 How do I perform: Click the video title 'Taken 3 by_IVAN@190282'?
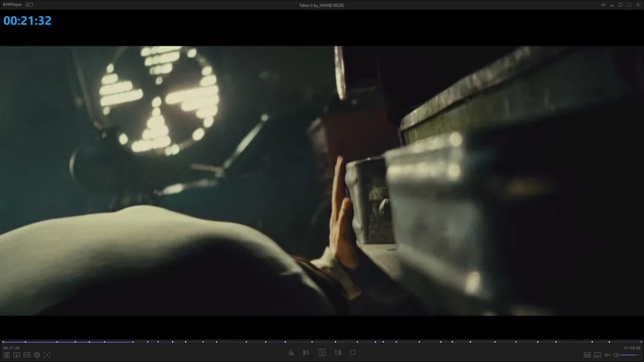tap(321, 5)
